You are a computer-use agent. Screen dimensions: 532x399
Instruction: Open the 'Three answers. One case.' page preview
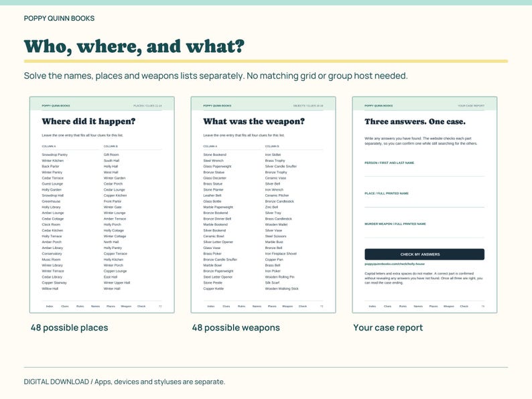coord(425,205)
